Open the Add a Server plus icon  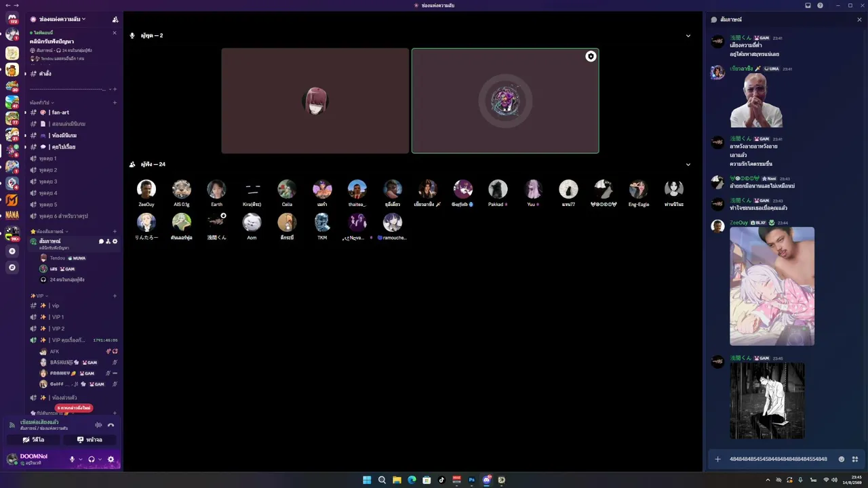point(12,251)
